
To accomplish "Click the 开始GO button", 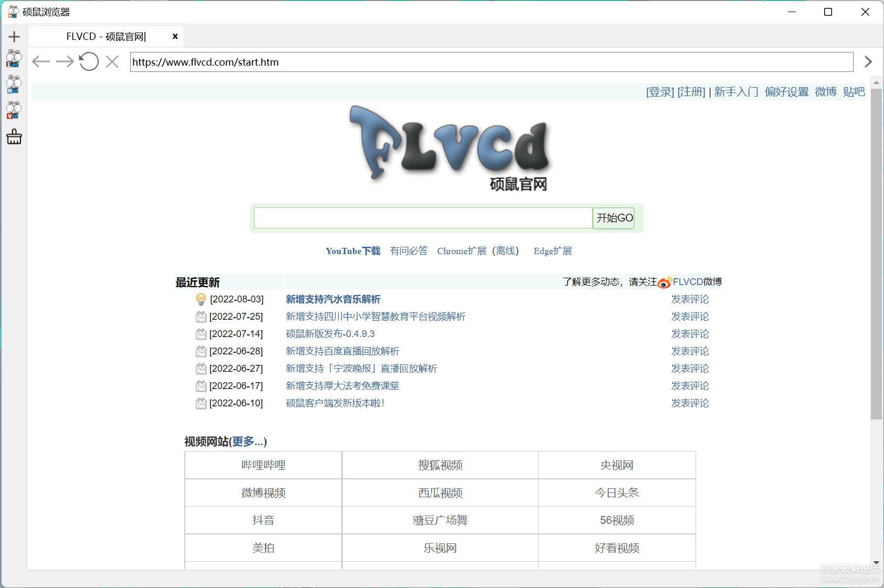I will pyautogui.click(x=614, y=218).
